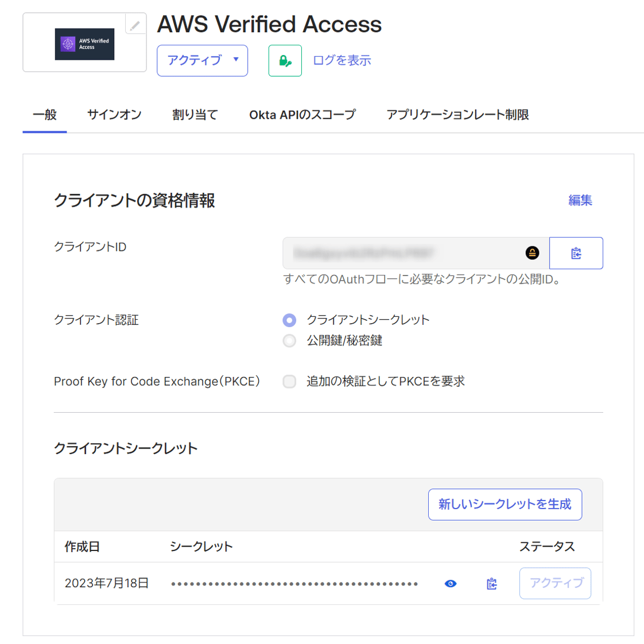This screenshot has width=644, height=644.
Task: Click the アクティブ status button in the secret row
Action: tap(554, 583)
